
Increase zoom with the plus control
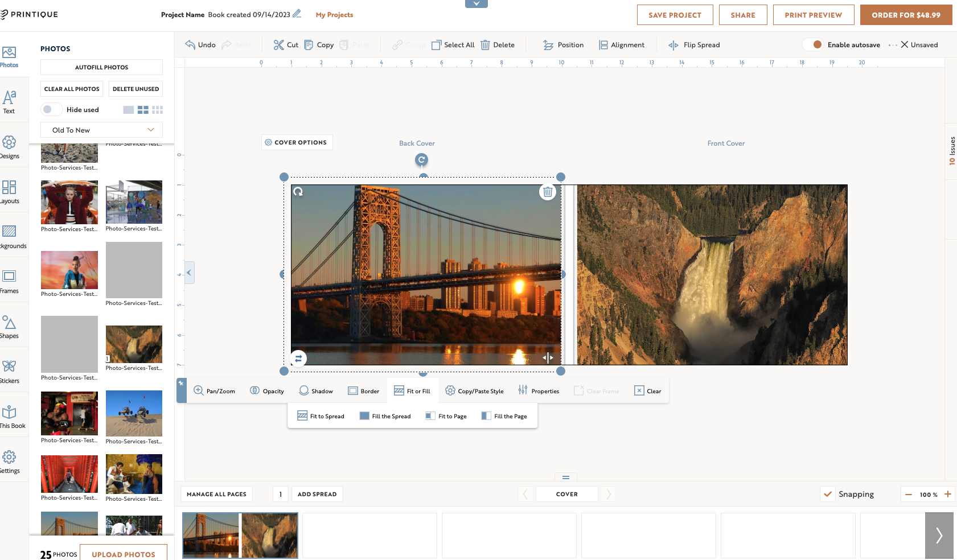947,494
